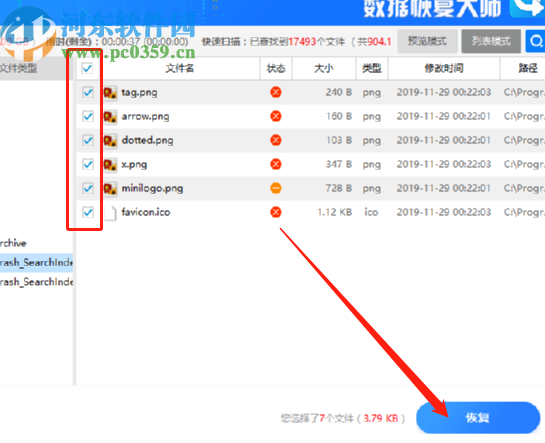The image size is (545, 443).
Task: Select the file name x.png
Action: [x=134, y=165]
